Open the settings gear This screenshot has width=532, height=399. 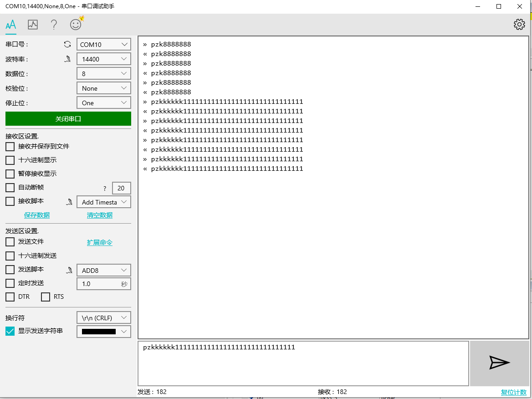click(x=519, y=24)
